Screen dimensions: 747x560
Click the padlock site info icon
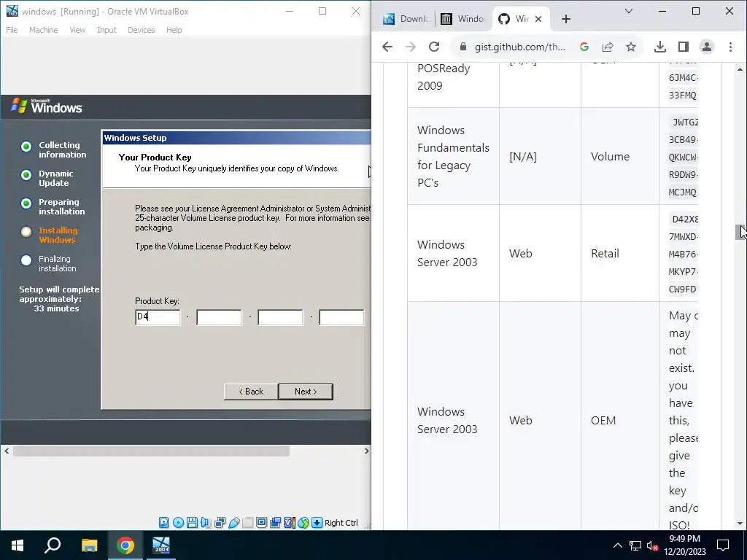(x=462, y=47)
